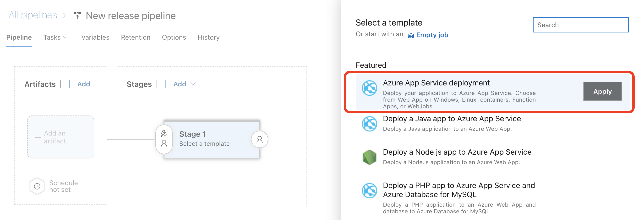Open the Retention tab
Viewport: 644px width, 220px height.
[x=136, y=37]
